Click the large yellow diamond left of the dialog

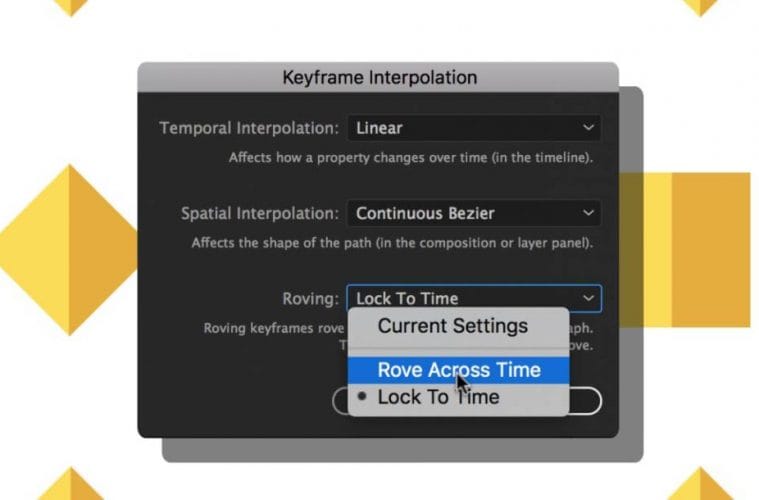68,250
